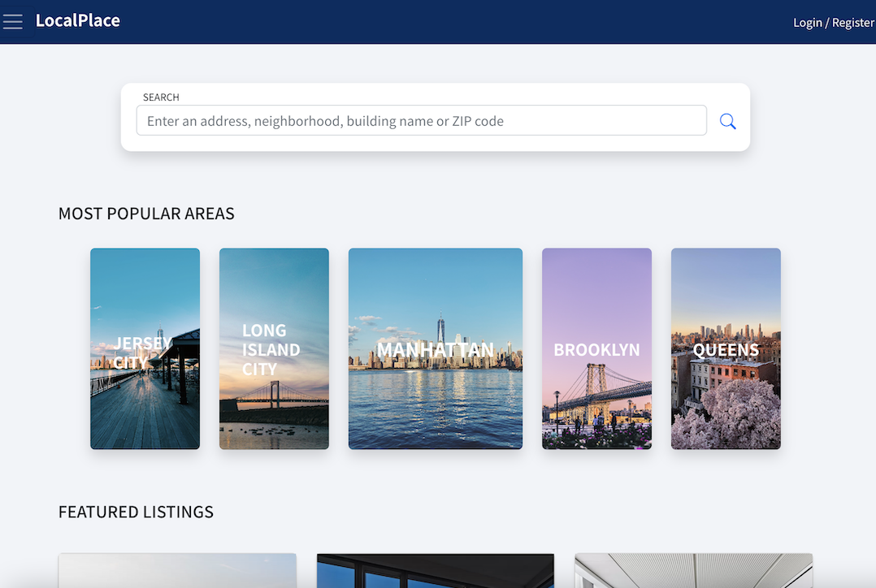876x588 pixels.
Task: Focus the address search input field
Action: coord(421,121)
